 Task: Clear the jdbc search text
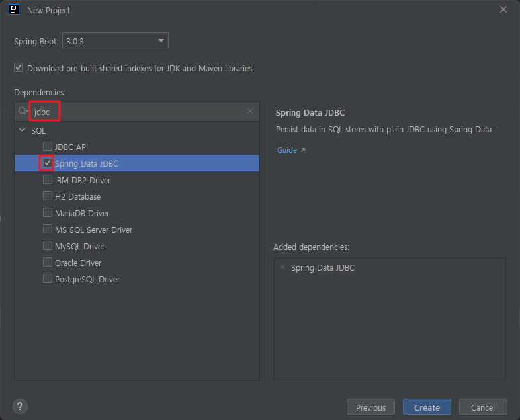point(250,111)
